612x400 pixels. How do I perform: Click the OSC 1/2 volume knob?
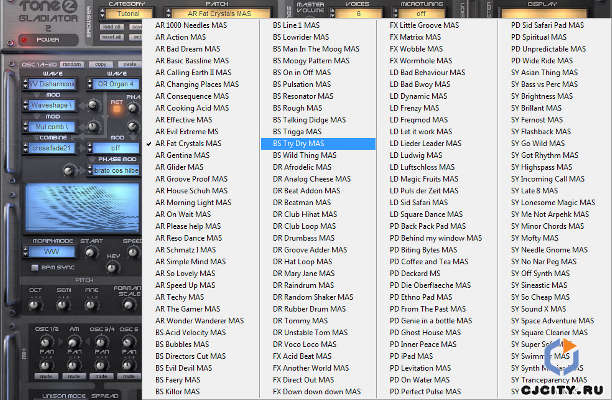[46, 342]
